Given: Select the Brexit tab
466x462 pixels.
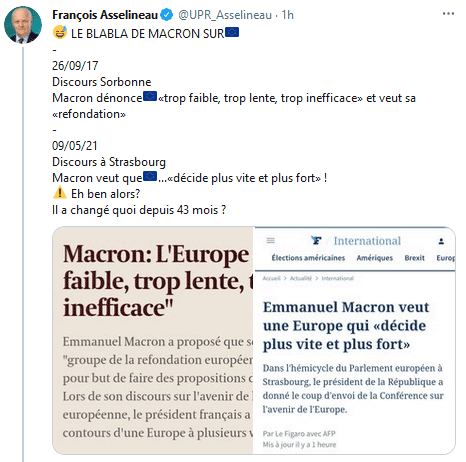Looking at the screenshot, I should [414, 258].
